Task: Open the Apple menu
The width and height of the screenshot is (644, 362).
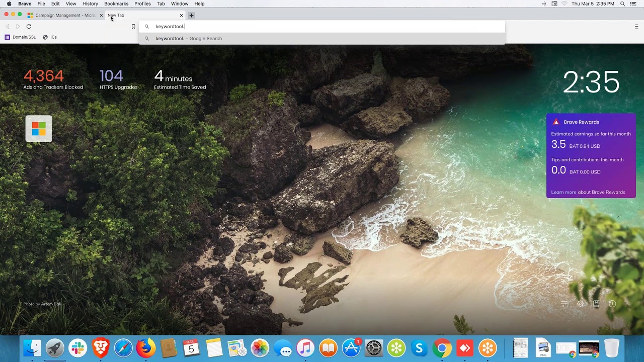Action: pos(9,4)
